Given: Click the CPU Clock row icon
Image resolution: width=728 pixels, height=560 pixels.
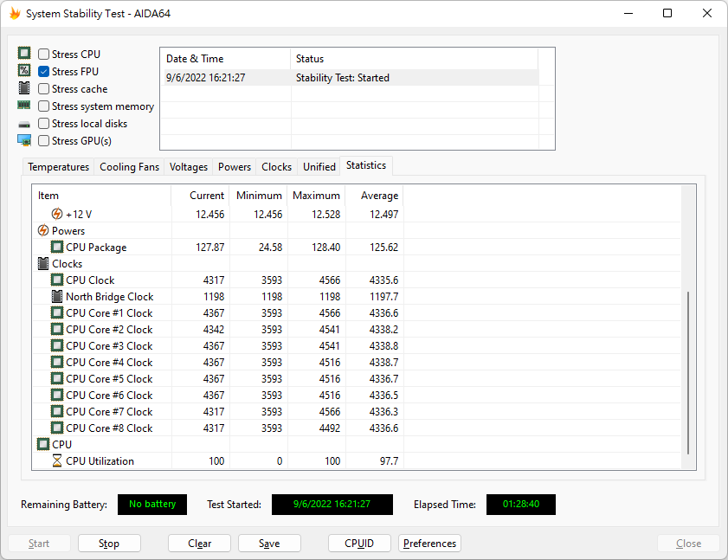Looking at the screenshot, I should click(56, 280).
